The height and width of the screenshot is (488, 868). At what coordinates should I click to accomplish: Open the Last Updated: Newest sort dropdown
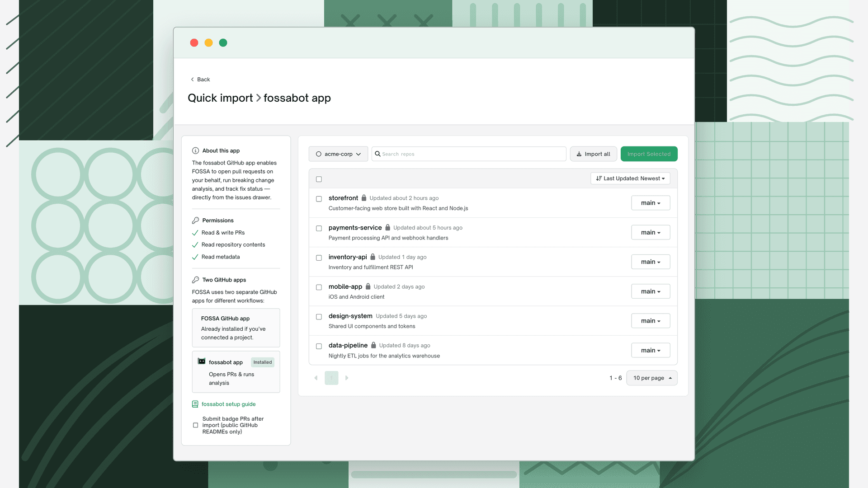[x=630, y=178]
